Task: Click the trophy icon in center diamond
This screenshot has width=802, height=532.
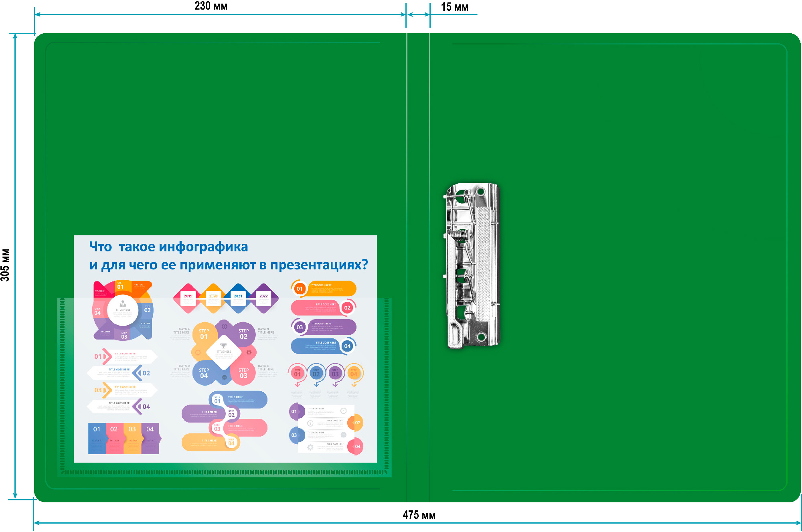Action: (x=224, y=346)
